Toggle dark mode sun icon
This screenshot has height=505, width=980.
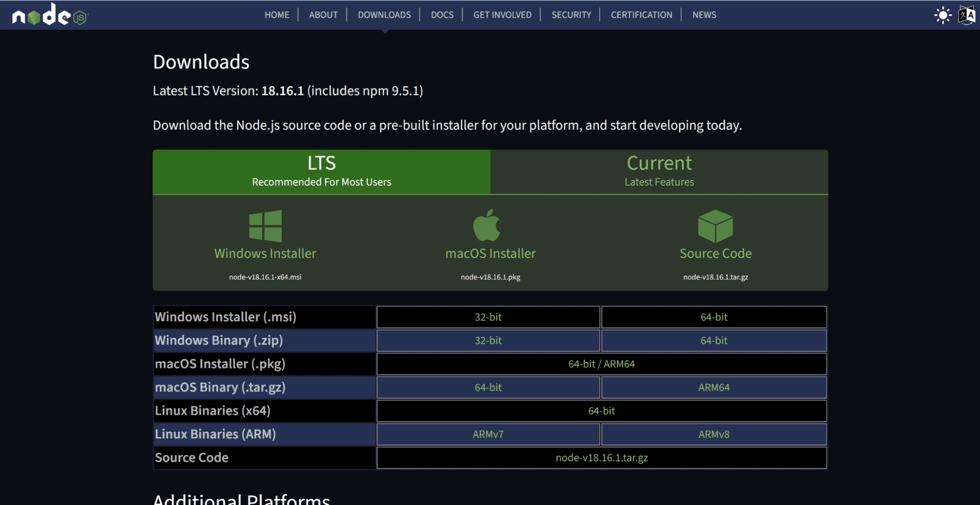click(942, 15)
